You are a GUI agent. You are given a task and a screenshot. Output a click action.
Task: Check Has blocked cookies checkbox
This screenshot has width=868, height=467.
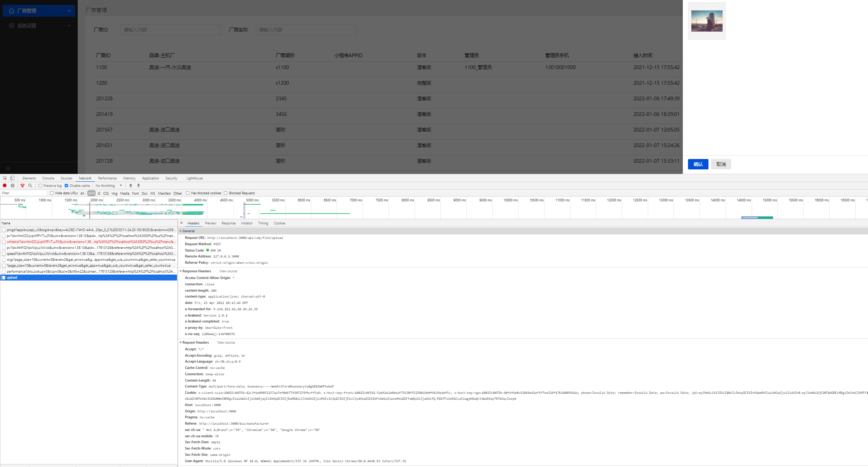(188, 193)
